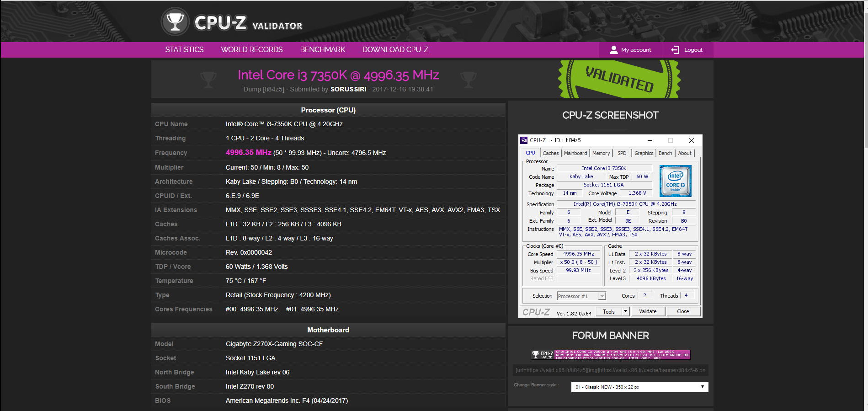Click the Kaby Lake code name field
This screenshot has height=411, width=868.
(x=581, y=177)
